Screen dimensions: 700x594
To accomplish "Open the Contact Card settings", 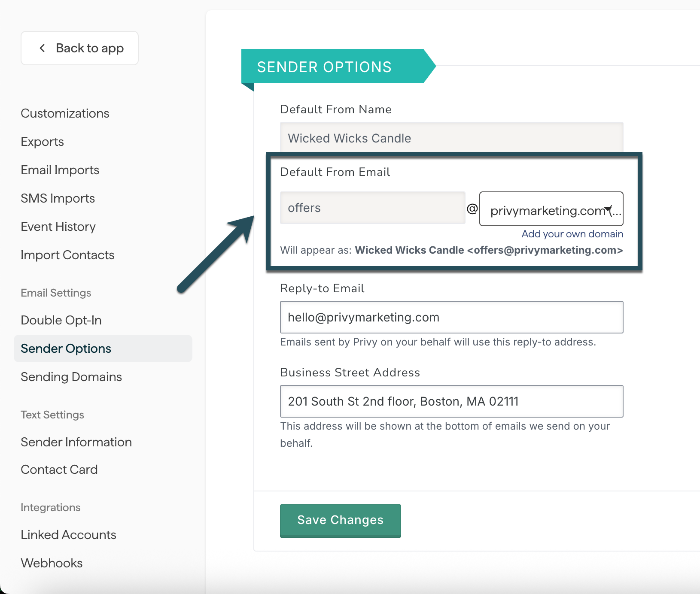I will [x=59, y=470].
